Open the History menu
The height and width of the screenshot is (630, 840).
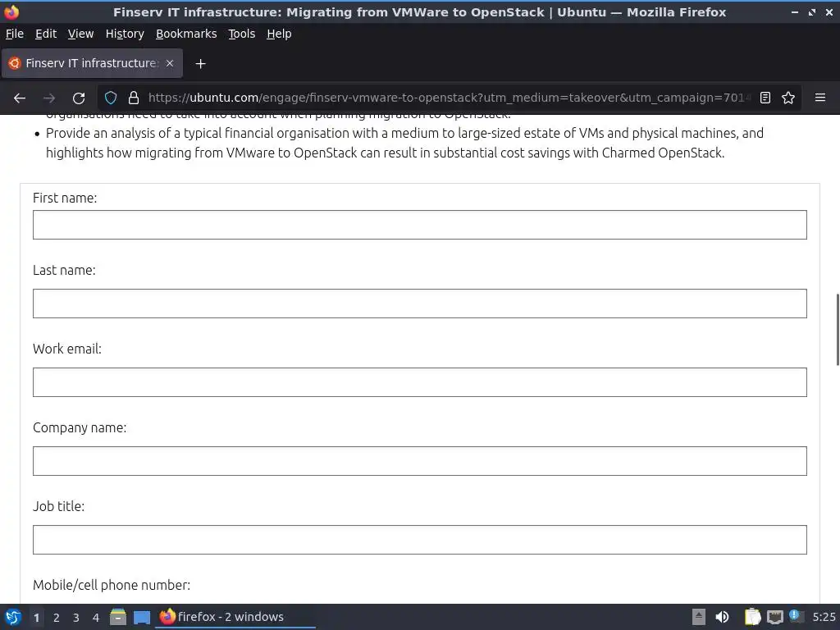click(x=125, y=34)
